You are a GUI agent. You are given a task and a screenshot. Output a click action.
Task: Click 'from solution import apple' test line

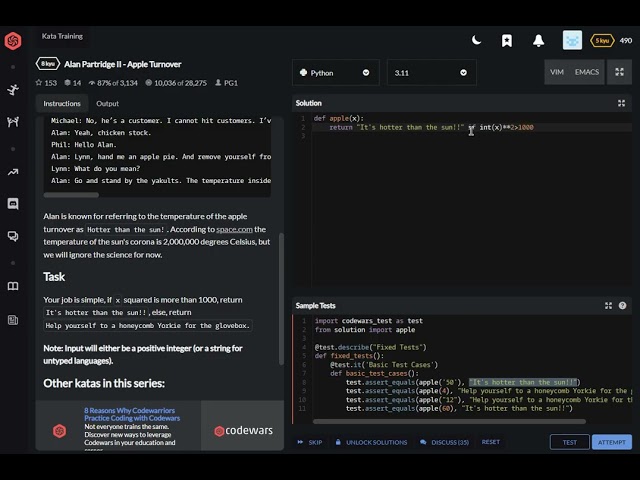364,330
